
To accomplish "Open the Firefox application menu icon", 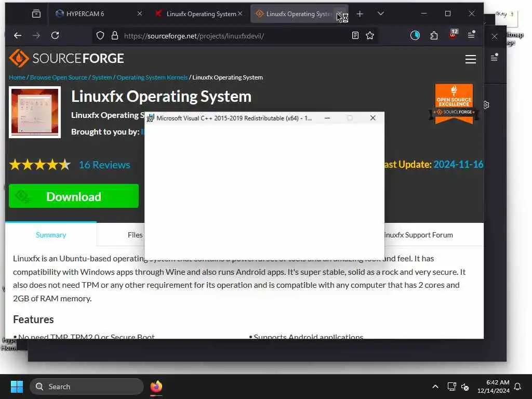I will [x=471, y=35].
